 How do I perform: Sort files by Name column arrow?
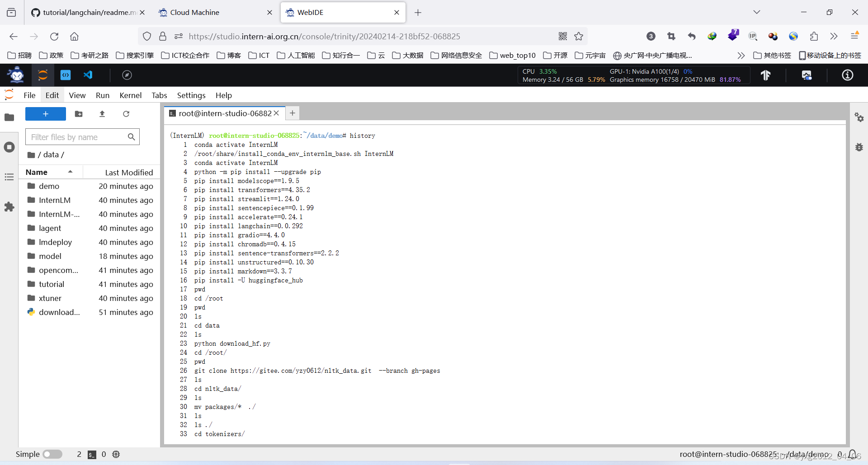pos(70,172)
